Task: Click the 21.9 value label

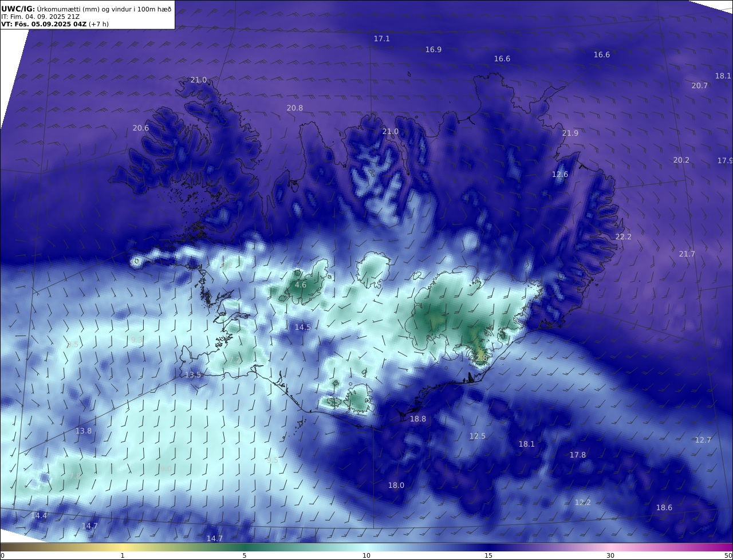Action: click(x=570, y=133)
